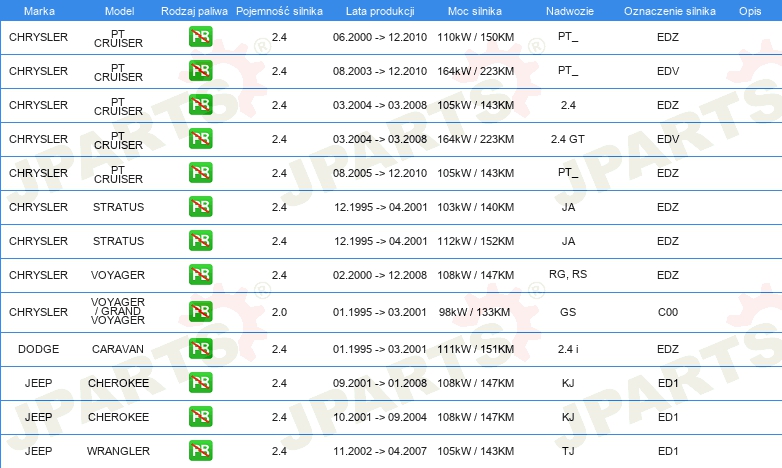Click the 2.0 engine capacity cell
The image size is (782, 468).
tap(279, 312)
